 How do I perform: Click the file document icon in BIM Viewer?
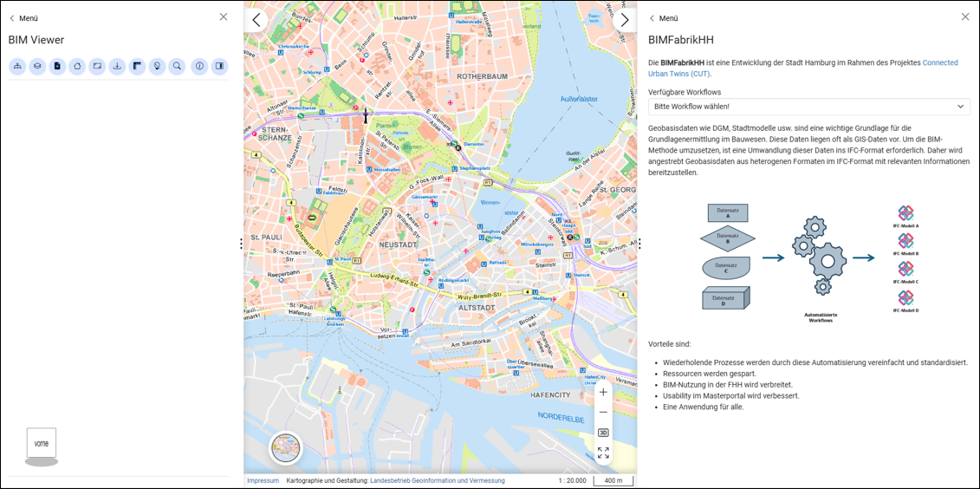pyautogui.click(x=57, y=66)
